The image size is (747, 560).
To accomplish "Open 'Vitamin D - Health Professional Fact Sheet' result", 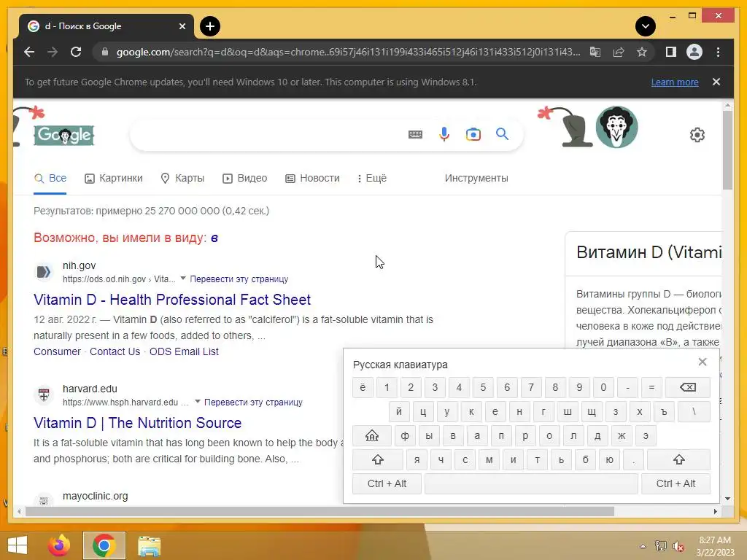I will pyautogui.click(x=172, y=300).
